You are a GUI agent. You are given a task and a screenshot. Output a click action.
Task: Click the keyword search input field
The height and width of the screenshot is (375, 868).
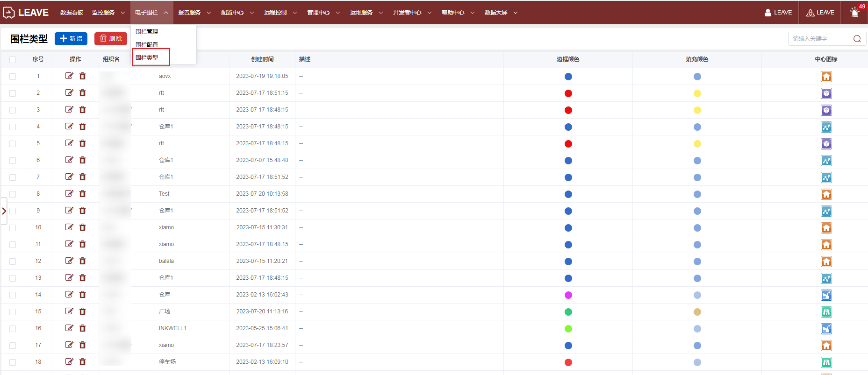(x=820, y=39)
